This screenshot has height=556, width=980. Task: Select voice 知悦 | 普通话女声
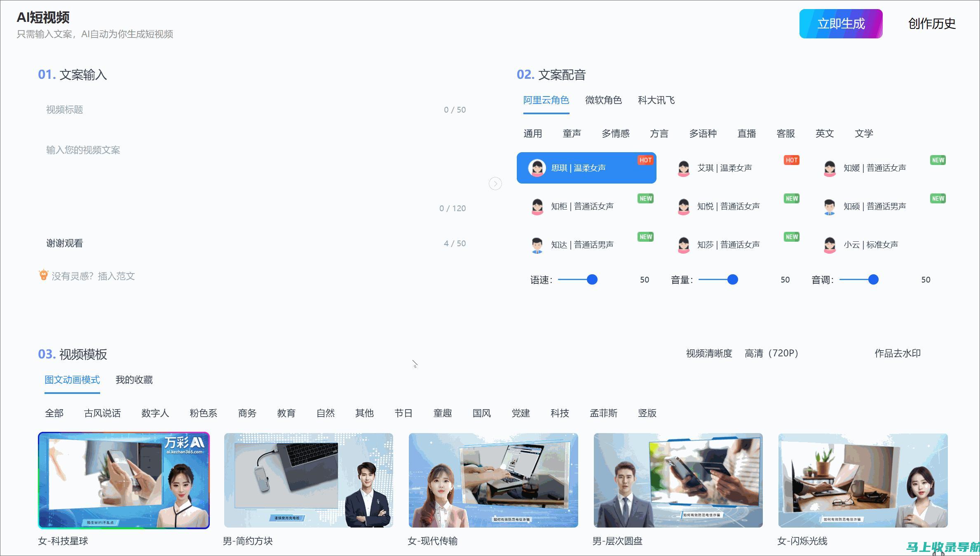[732, 206]
